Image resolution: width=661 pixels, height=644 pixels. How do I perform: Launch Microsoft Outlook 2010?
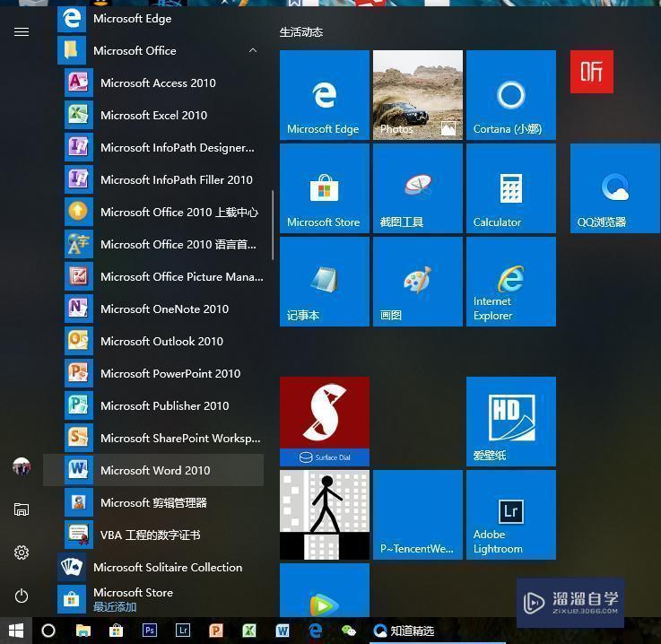coord(153,342)
